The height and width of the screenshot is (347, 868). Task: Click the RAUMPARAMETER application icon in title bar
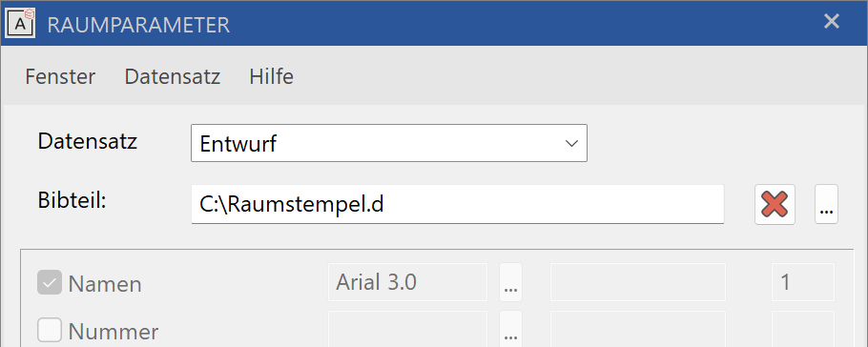19,23
